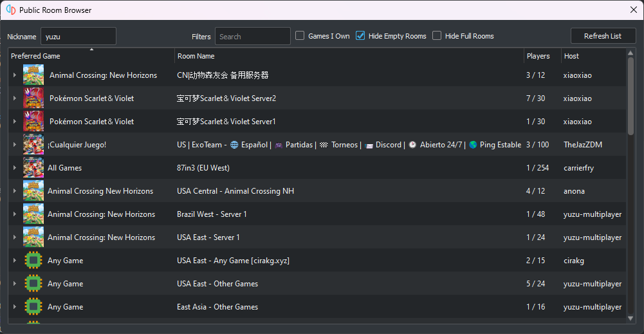The height and width of the screenshot is (334, 644).
Task: Expand the USA East - Other Games row
Action: [x=14, y=283]
